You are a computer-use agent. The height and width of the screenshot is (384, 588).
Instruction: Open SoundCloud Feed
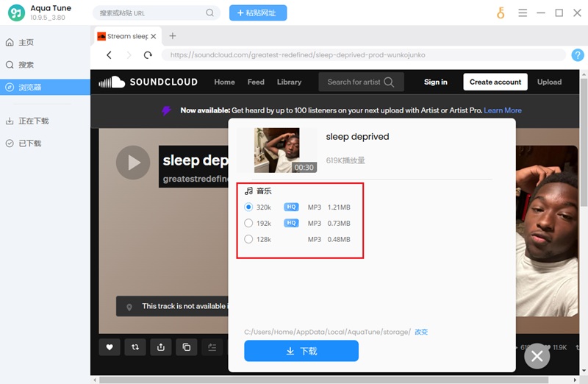click(x=256, y=82)
